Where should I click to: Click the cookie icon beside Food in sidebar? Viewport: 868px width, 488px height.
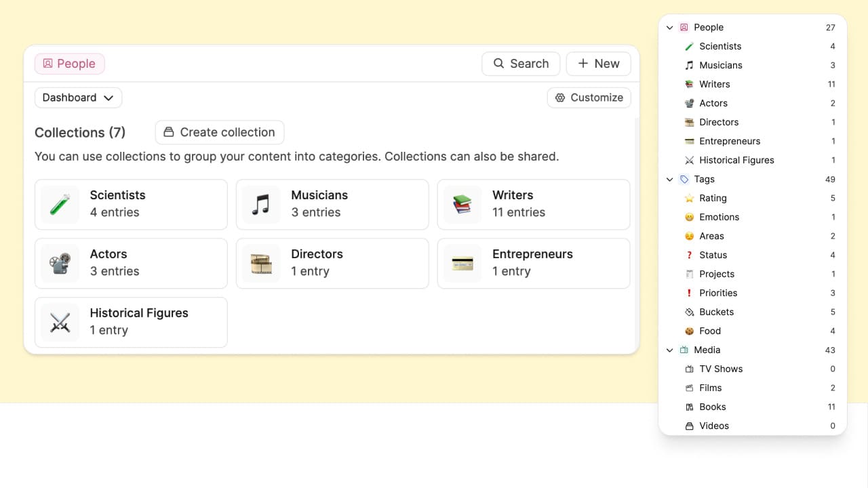pos(689,331)
